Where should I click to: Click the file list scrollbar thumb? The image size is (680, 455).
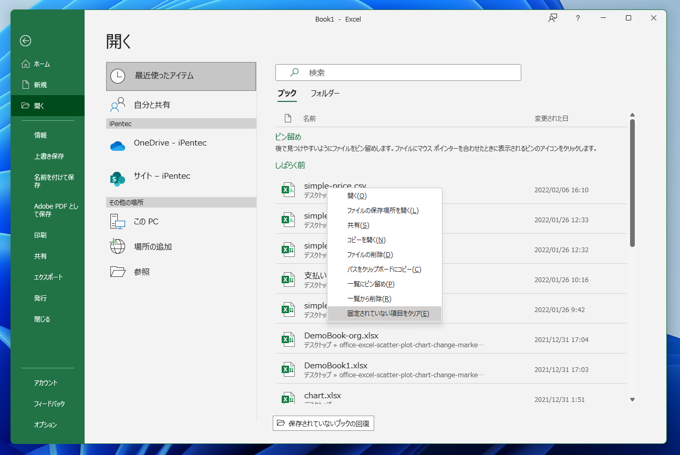[632, 183]
